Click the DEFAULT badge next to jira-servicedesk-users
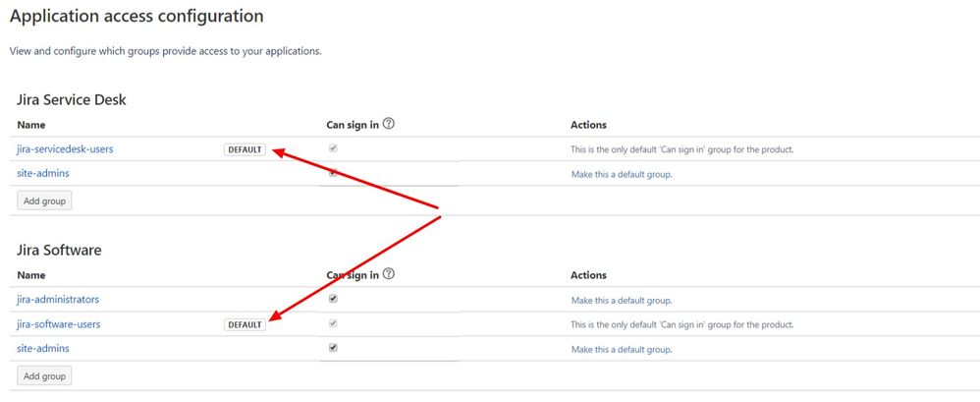Image resolution: width=980 pixels, height=402 pixels. pyautogui.click(x=245, y=150)
